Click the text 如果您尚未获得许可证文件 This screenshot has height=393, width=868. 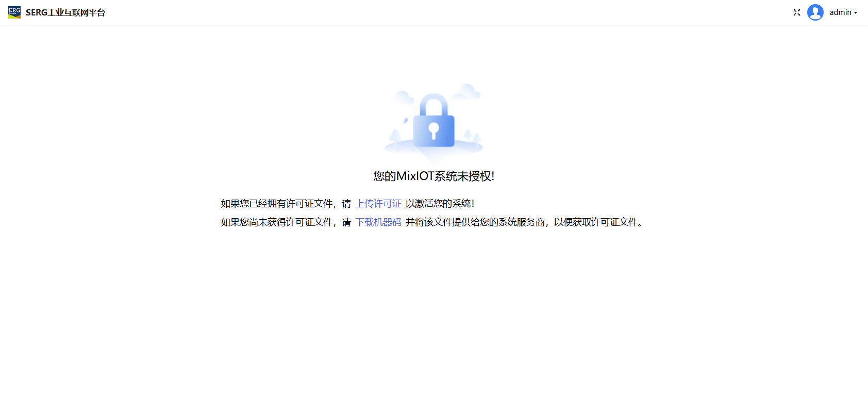[x=277, y=222]
